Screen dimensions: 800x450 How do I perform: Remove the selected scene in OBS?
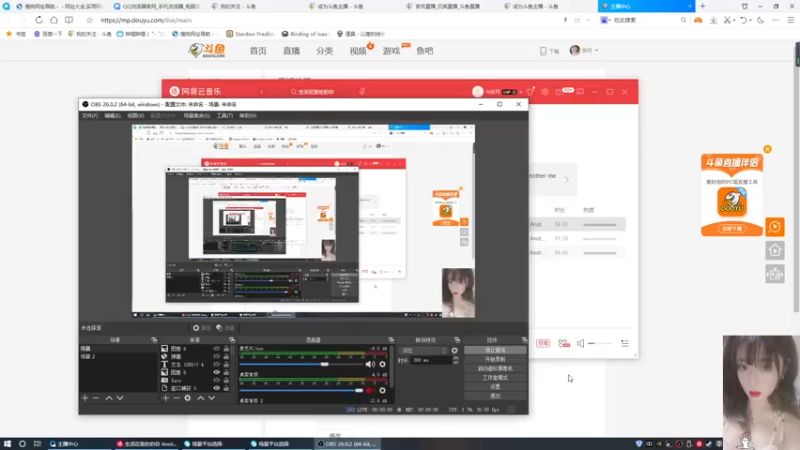96,398
